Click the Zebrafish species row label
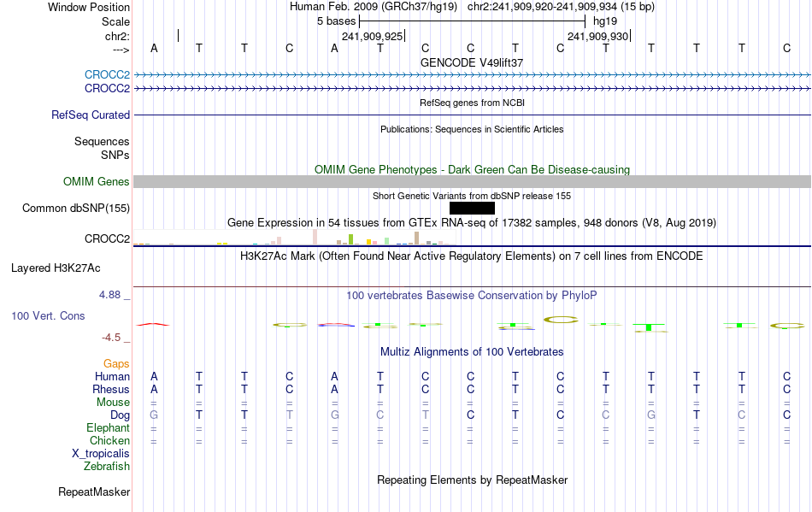Viewport: 812px width, 512px height. coord(107,467)
